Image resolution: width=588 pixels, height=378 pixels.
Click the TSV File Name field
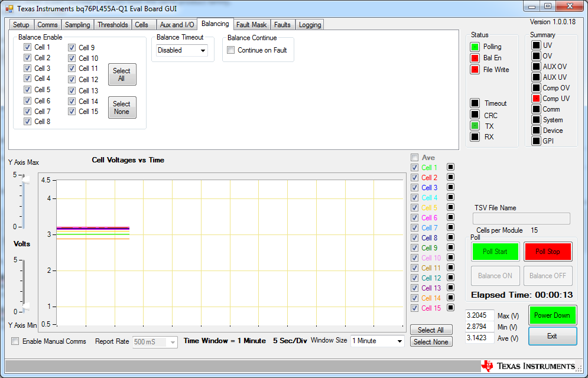pos(521,219)
